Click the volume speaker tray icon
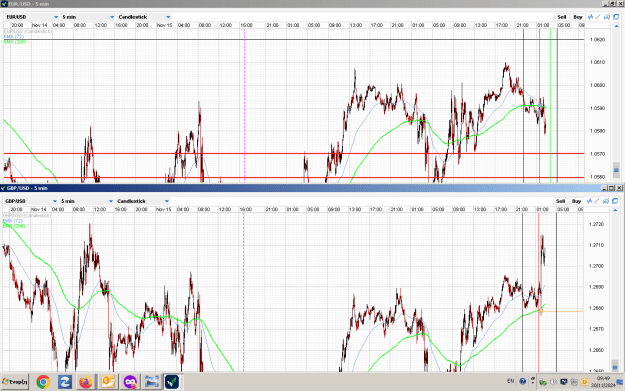The image size is (625, 391). pyautogui.click(x=553, y=382)
